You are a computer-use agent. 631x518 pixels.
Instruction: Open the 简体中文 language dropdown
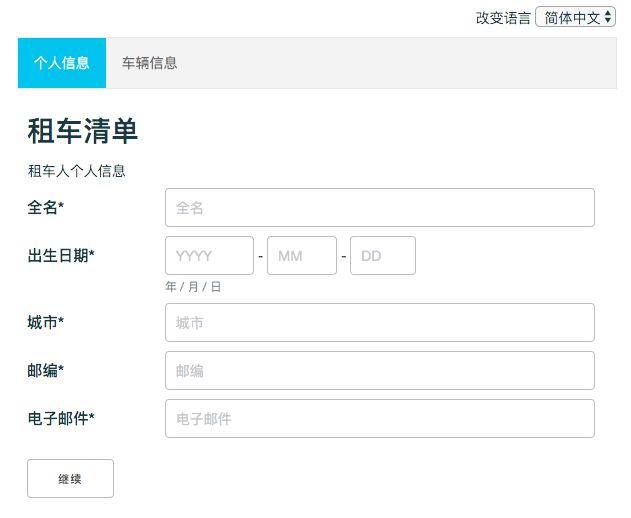(x=576, y=17)
